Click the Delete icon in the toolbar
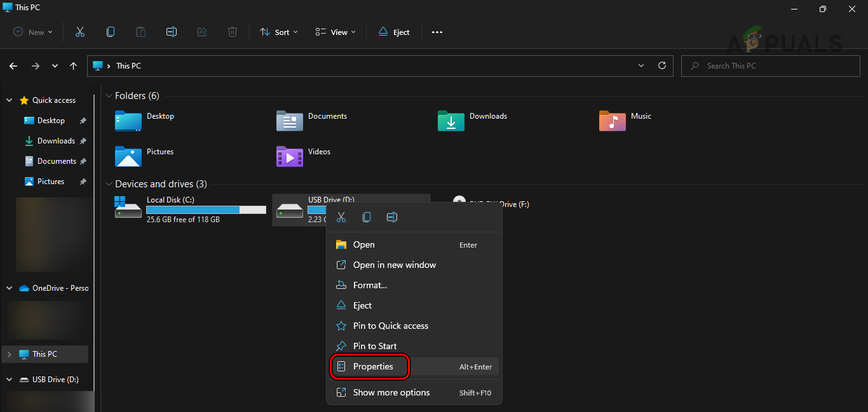 coord(232,32)
